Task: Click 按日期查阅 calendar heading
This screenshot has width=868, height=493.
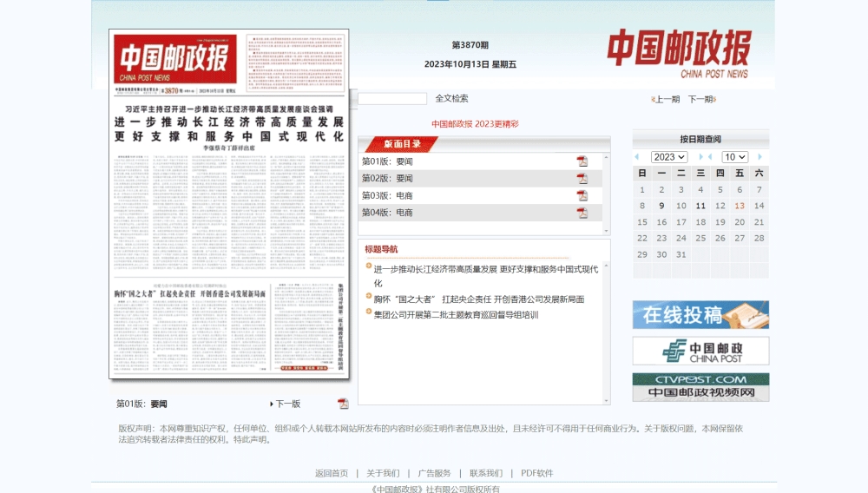Action: pyautogui.click(x=700, y=139)
